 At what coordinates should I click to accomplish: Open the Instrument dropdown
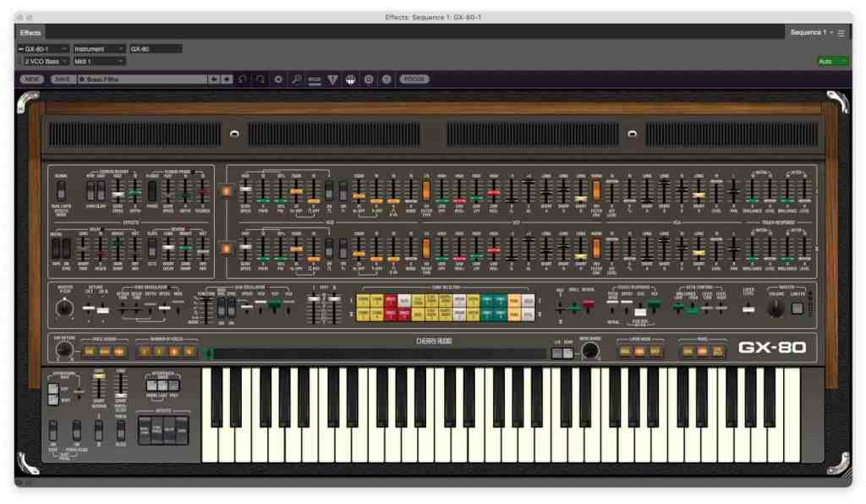tap(100, 49)
